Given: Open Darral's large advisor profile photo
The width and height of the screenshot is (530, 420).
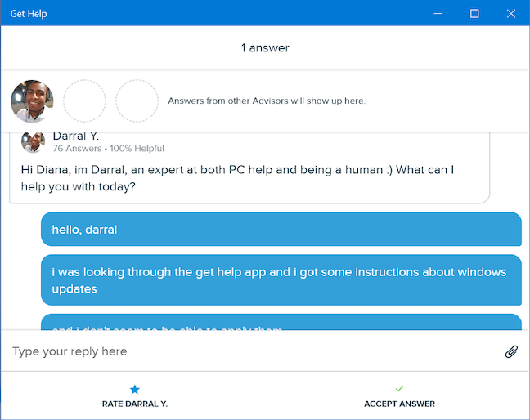Looking at the screenshot, I should (x=32, y=101).
